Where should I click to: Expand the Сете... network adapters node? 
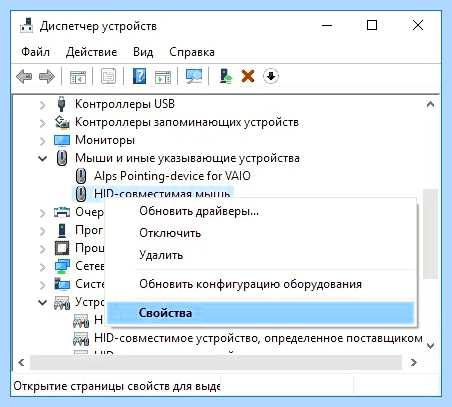42,267
